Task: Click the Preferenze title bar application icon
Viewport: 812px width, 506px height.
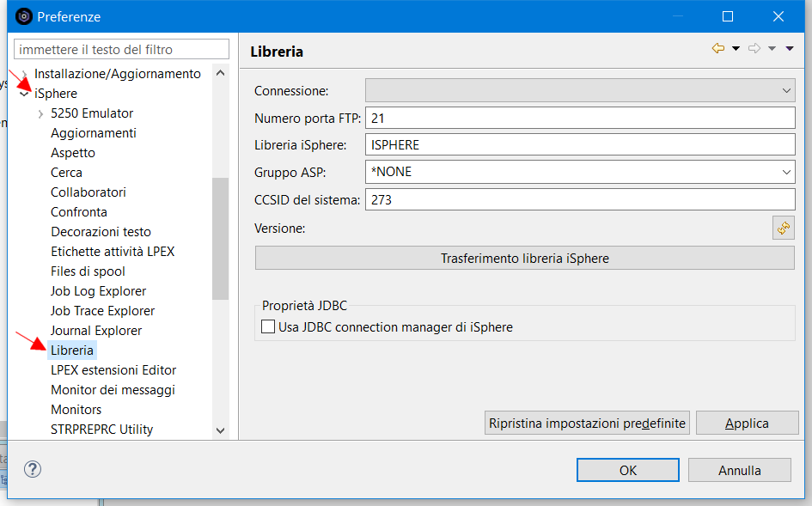Action: pyautogui.click(x=22, y=16)
